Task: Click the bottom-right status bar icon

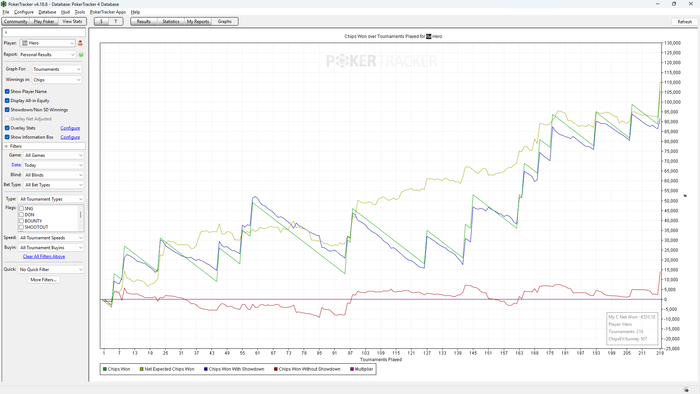Action: tap(686, 390)
